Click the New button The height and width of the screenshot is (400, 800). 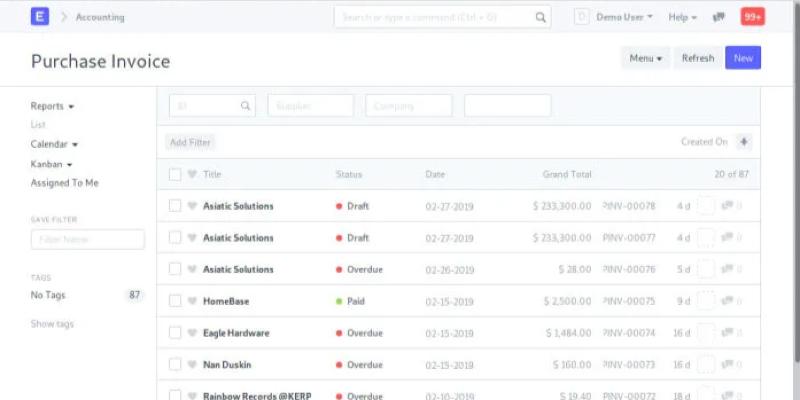pyautogui.click(x=743, y=58)
